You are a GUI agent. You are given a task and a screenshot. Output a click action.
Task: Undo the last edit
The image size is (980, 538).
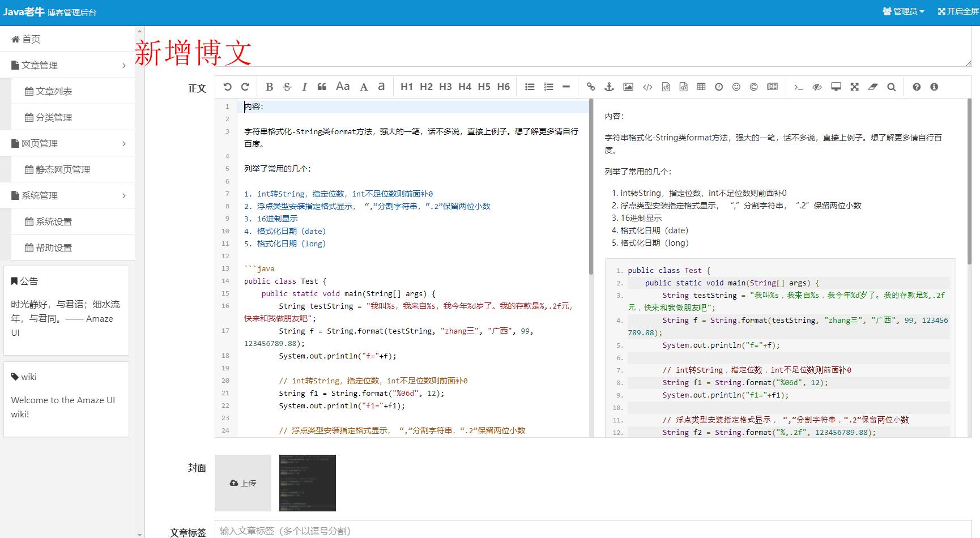pos(227,87)
